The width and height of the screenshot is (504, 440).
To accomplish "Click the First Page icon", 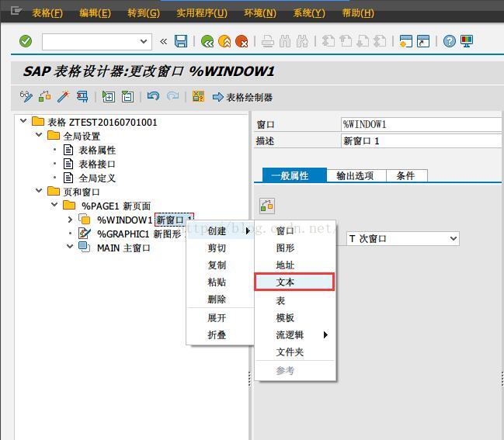I will [328, 41].
